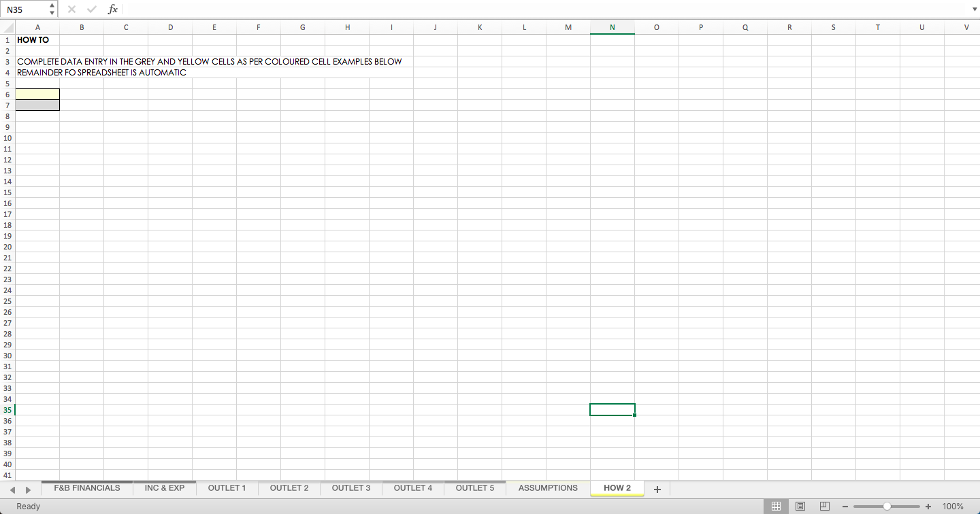This screenshot has height=514, width=980.
Task: Select the grey example cell A7
Action: (37, 105)
